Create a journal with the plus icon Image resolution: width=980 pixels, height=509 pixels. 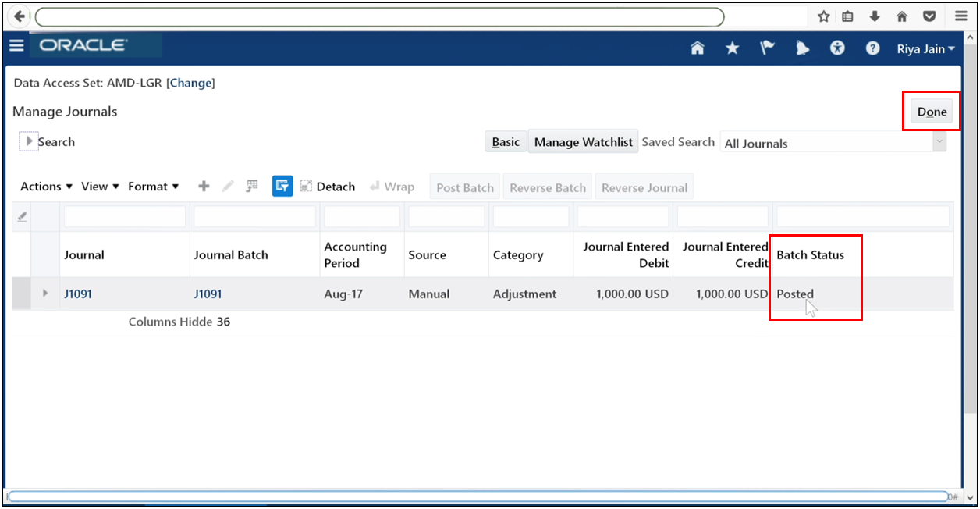tap(204, 186)
